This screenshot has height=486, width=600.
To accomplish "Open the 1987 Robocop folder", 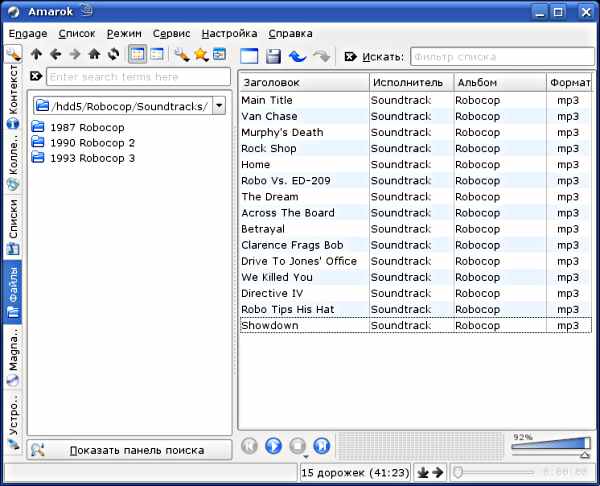I will tap(78, 127).
